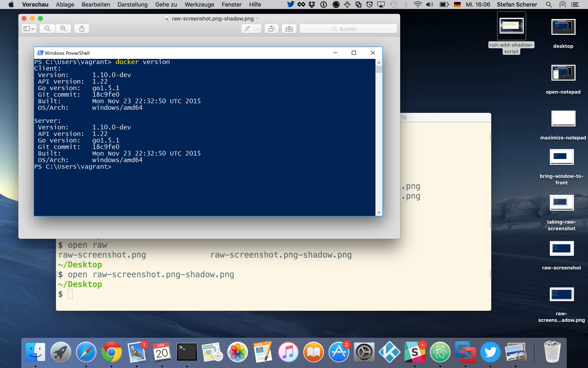Select the maximize-notepad desktop file
This screenshot has width=588, height=368.
[x=563, y=118]
